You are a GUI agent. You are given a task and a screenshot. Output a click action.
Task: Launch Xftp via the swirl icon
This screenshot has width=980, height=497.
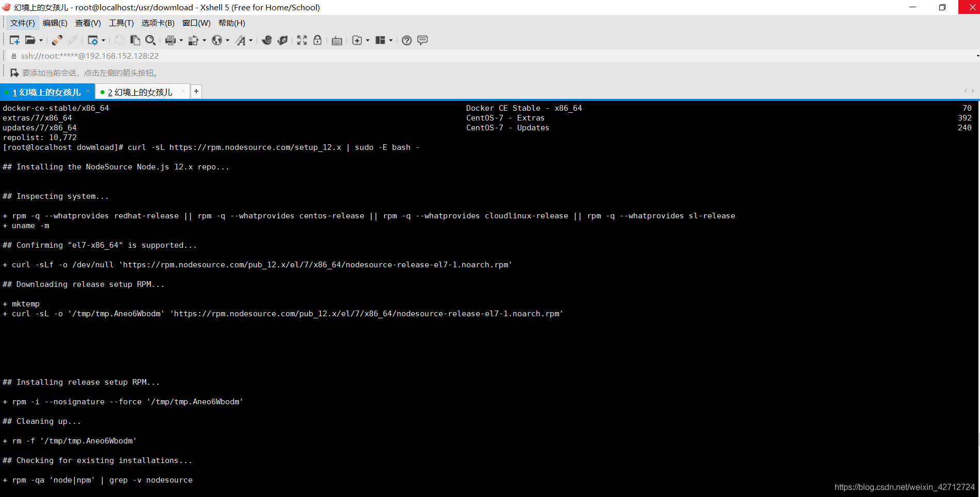[267, 40]
